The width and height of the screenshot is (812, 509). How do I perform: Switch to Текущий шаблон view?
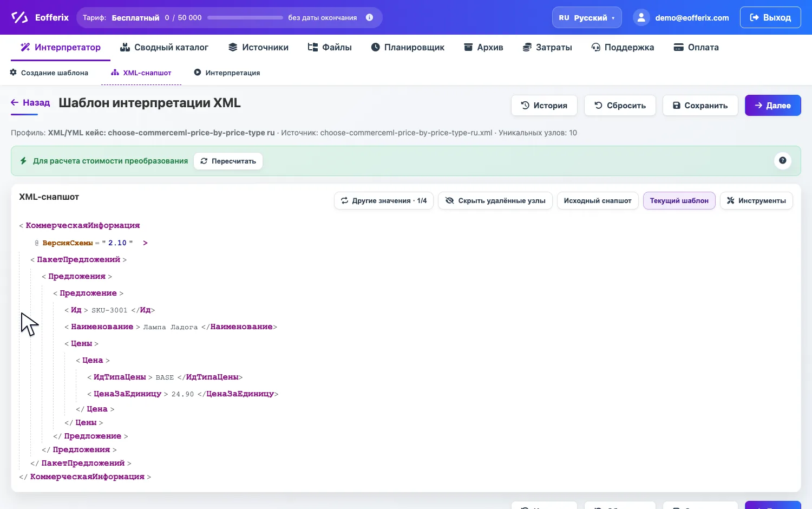click(x=679, y=200)
